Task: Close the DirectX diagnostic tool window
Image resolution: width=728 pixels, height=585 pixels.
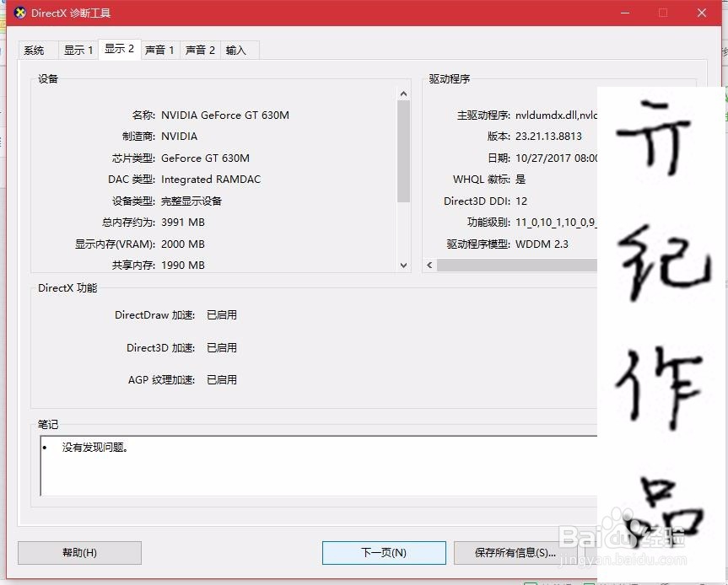Action: 702,13
